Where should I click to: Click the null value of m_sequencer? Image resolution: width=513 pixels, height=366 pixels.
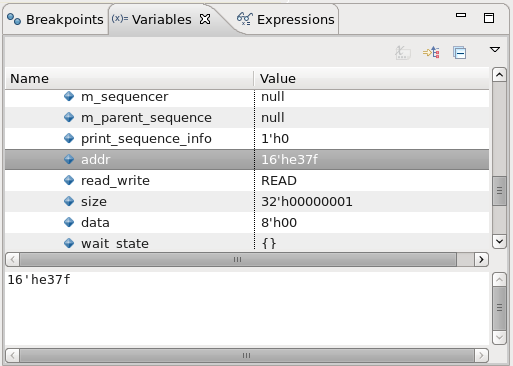pyautogui.click(x=273, y=97)
